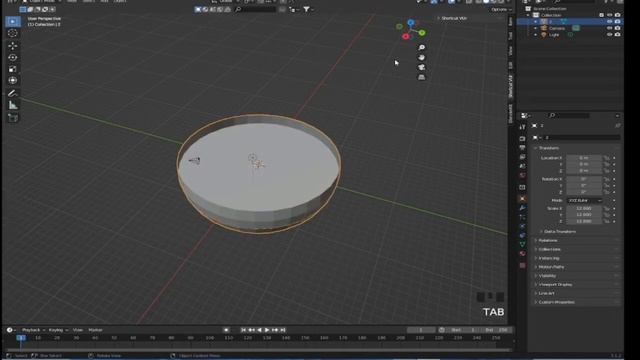
Task: Edit the Scale X value field
Action: tap(584, 209)
